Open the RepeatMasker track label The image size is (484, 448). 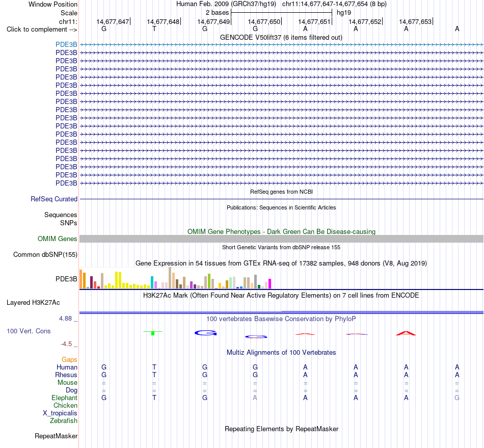coord(56,436)
